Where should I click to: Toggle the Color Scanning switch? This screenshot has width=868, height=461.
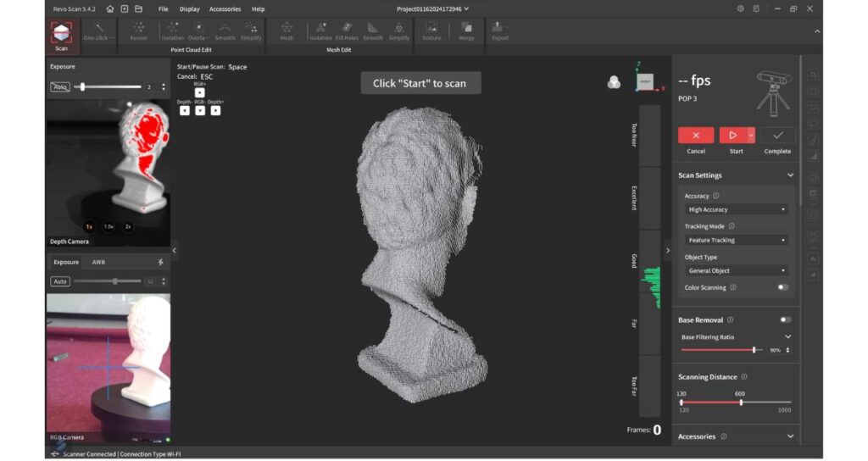point(783,287)
